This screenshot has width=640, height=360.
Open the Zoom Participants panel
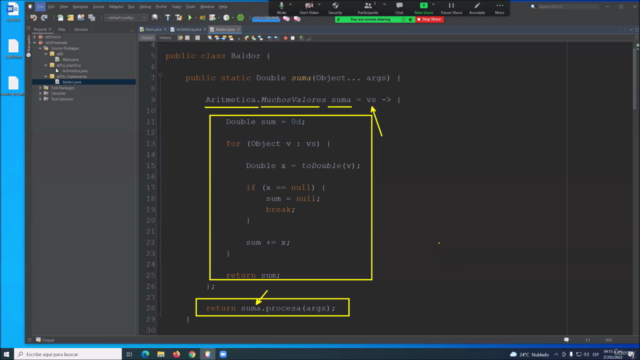(x=368, y=8)
